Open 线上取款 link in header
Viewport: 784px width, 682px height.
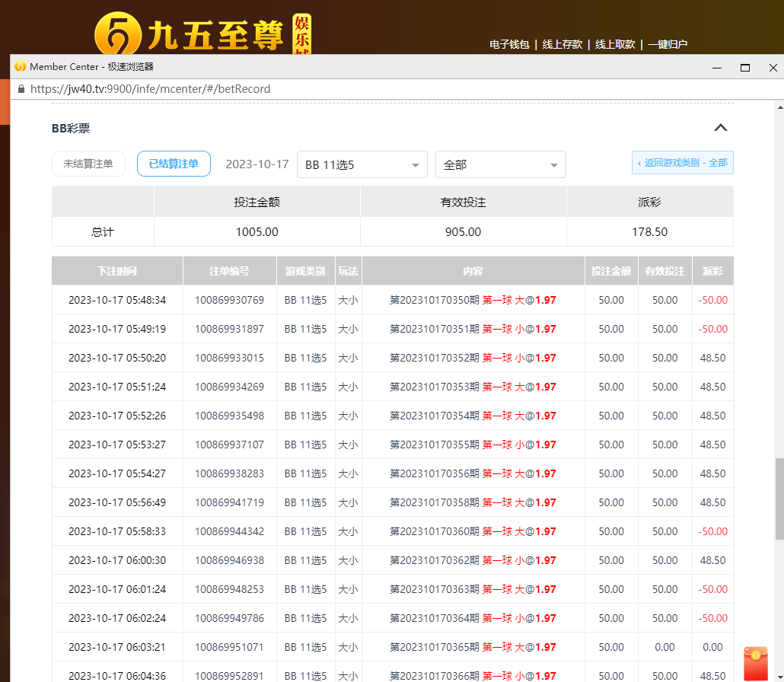pyautogui.click(x=615, y=44)
